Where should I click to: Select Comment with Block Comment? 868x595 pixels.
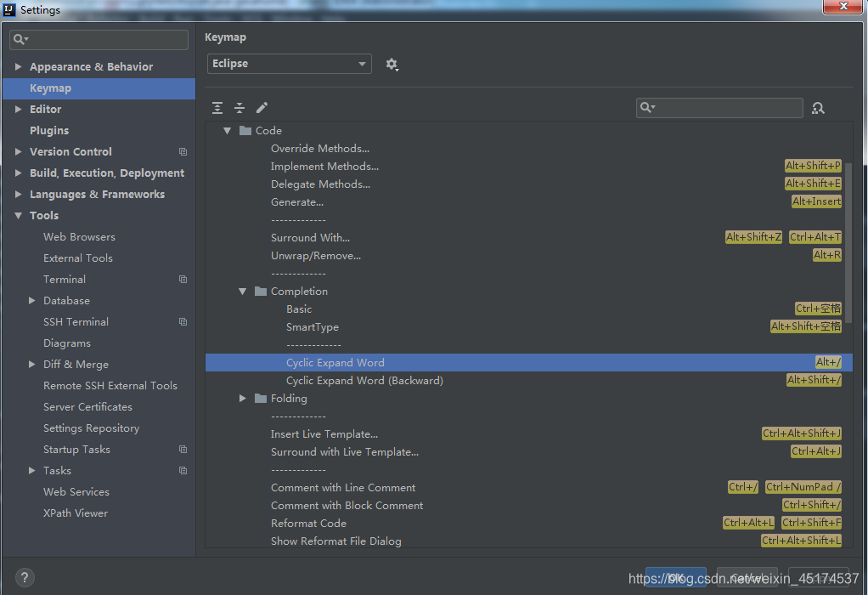[347, 505]
